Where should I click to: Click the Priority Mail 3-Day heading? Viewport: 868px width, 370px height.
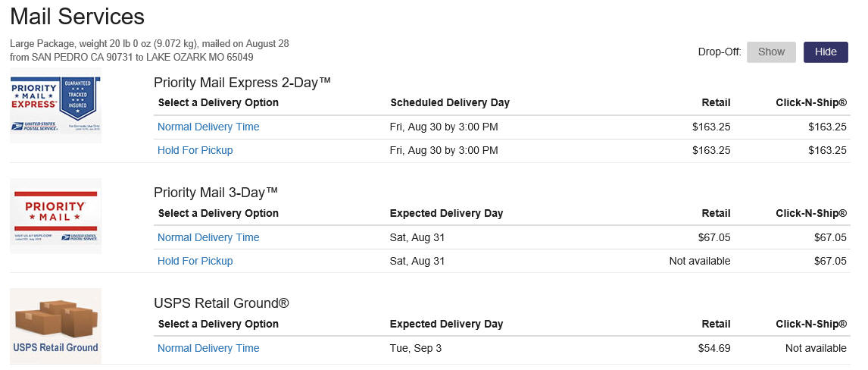click(x=216, y=193)
